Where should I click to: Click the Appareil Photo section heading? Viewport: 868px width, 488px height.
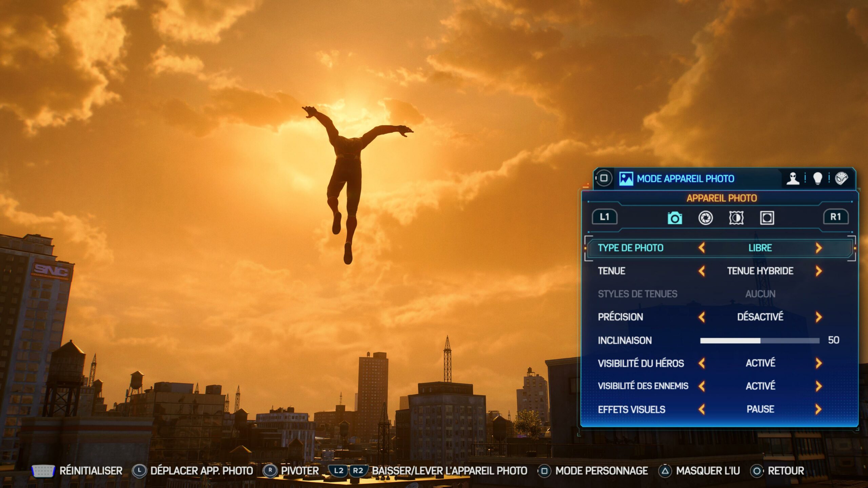tap(722, 198)
